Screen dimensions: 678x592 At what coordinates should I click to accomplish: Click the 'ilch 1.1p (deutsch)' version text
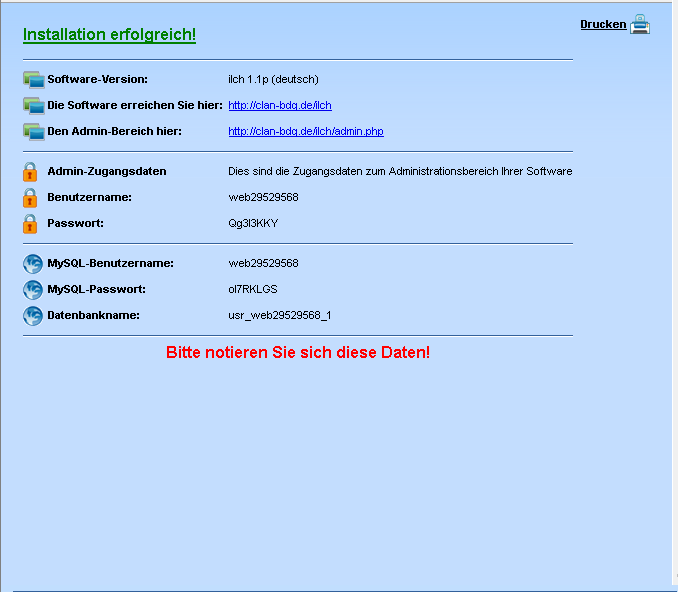tap(273, 79)
